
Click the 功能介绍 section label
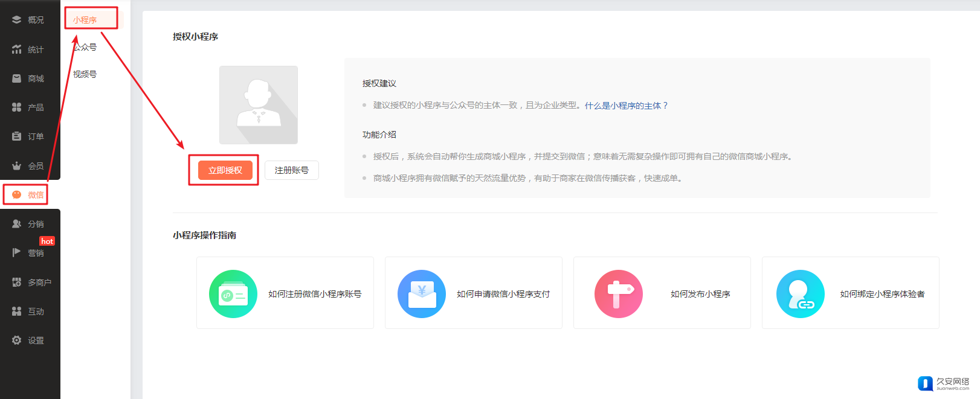tap(379, 135)
